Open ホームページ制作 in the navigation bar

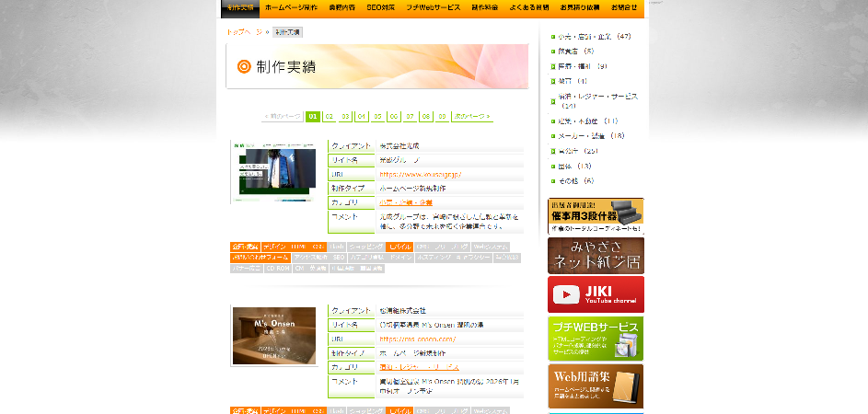click(x=291, y=7)
